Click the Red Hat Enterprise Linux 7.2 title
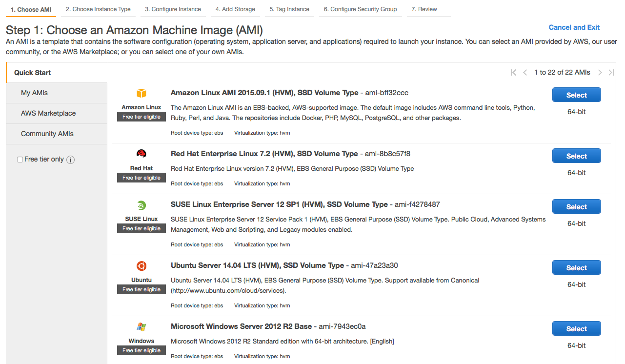This screenshot has width=625, height=364. [264, 154]
